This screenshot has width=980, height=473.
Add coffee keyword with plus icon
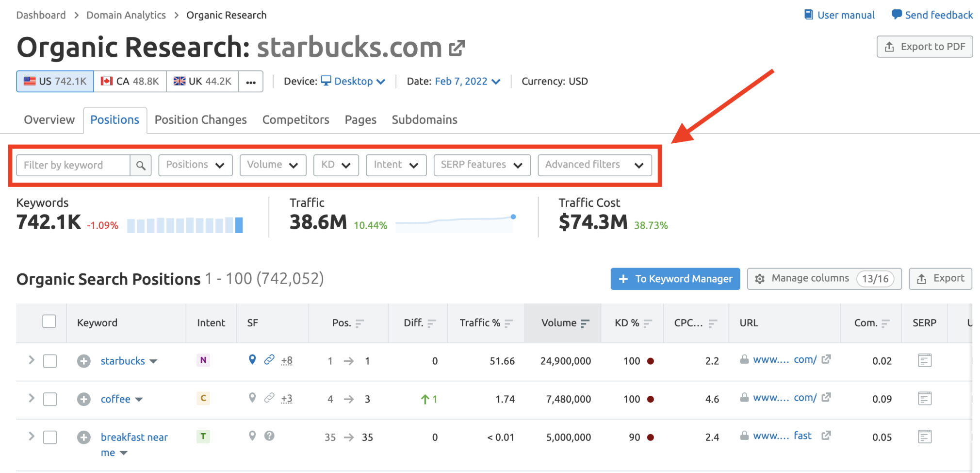[84, 399]
